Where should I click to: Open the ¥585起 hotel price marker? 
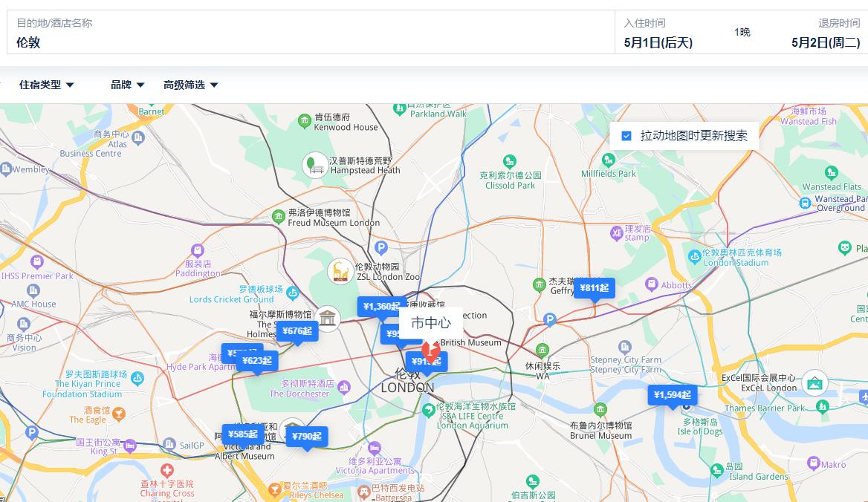[242, 434]
